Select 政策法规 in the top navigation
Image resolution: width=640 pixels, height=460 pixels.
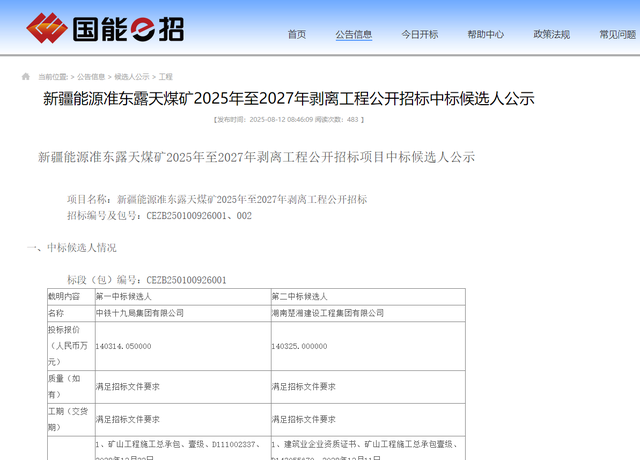(551, 34)
